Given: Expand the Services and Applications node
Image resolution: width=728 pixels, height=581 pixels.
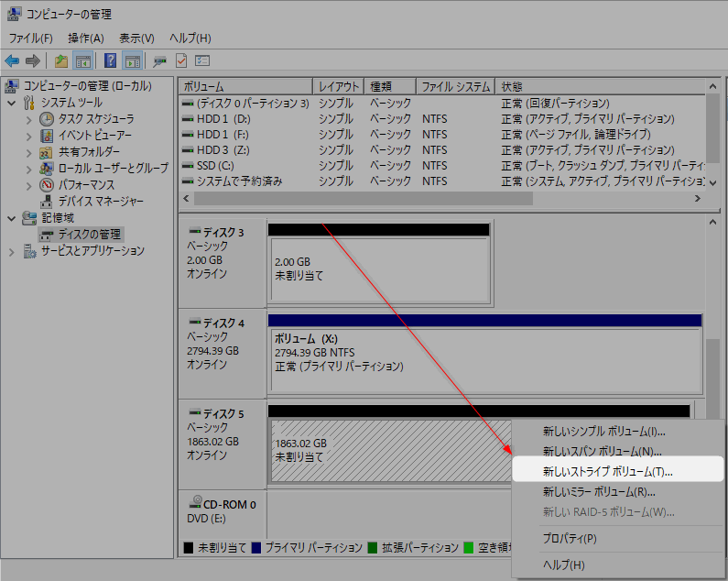Looking at the screenshot, I should [x=12, y=252].
